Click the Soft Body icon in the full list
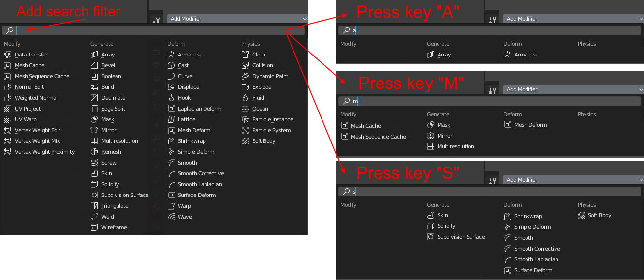This screenshot has height=280, width=644. coord(246,141)
